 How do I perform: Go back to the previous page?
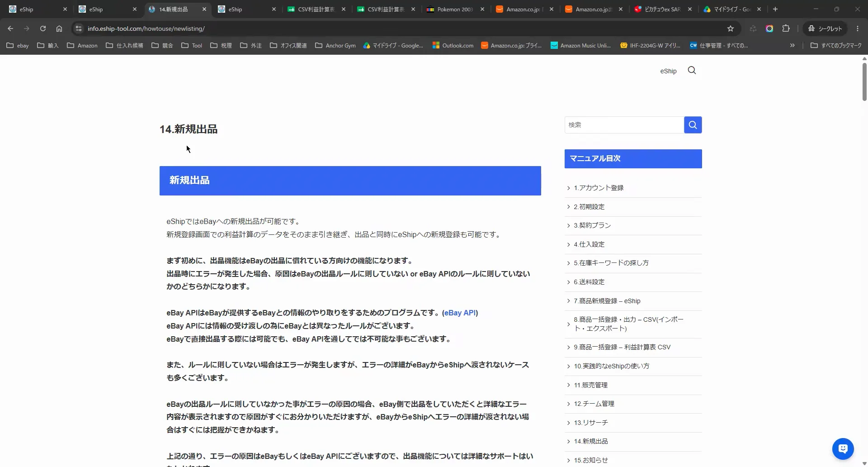click(10, 29)
